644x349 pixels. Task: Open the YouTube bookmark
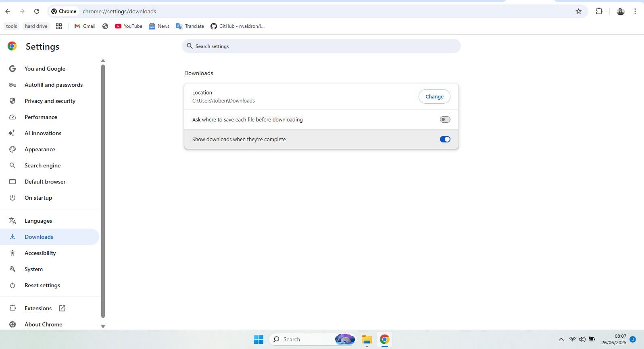129,26
